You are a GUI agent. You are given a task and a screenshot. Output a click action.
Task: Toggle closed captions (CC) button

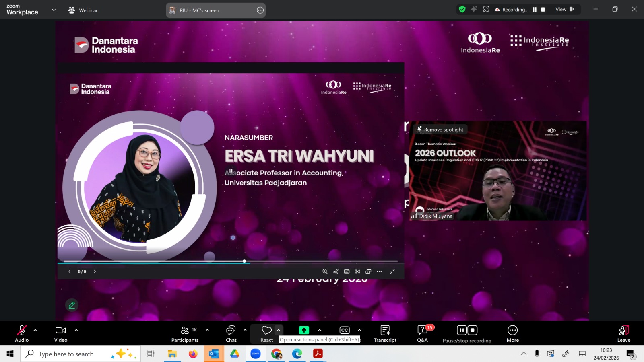click(345, 331)
